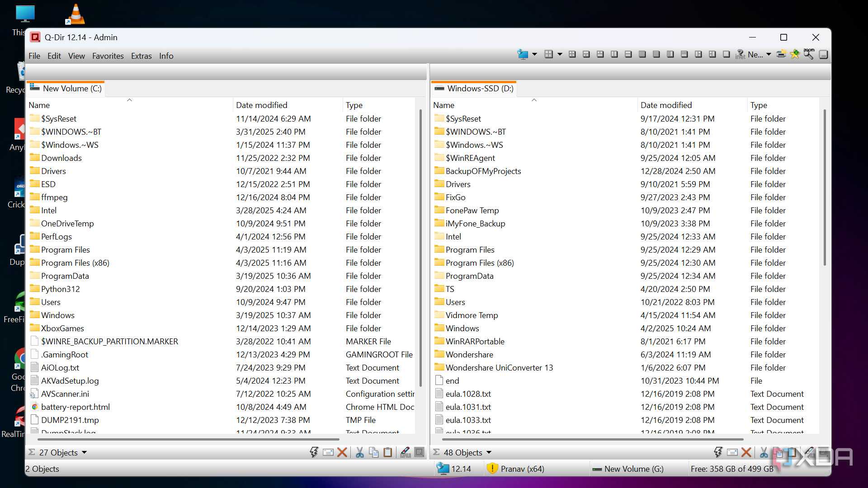Open the VLC media player desktop shortcut
This screenshot has height=488, width=868.
point(75,14)
